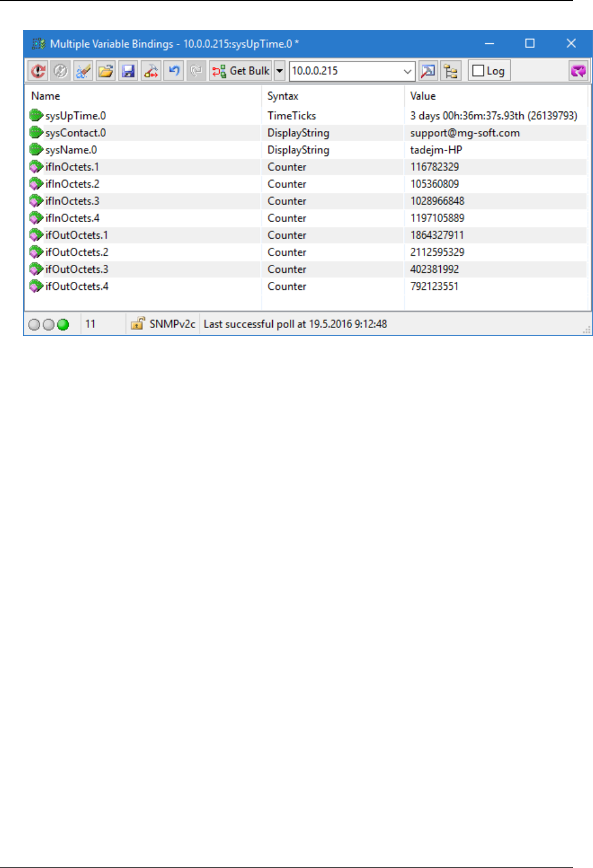593x868 pixels.
Task: Select the sysName.0 row
Action: [x=307, y=150]
